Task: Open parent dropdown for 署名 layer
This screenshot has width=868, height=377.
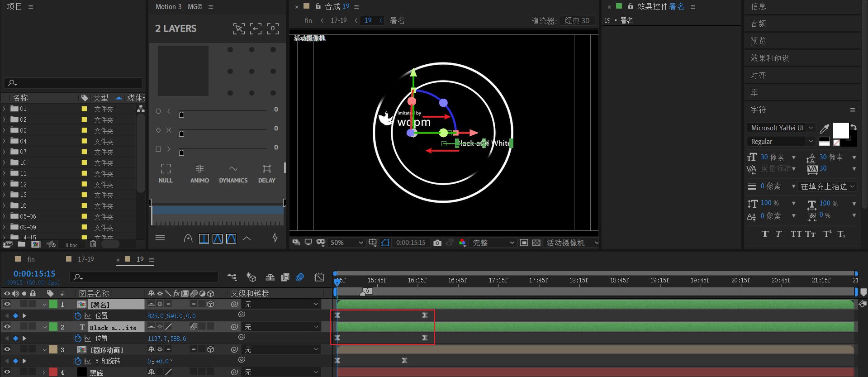Action: (x=281, y=304)
